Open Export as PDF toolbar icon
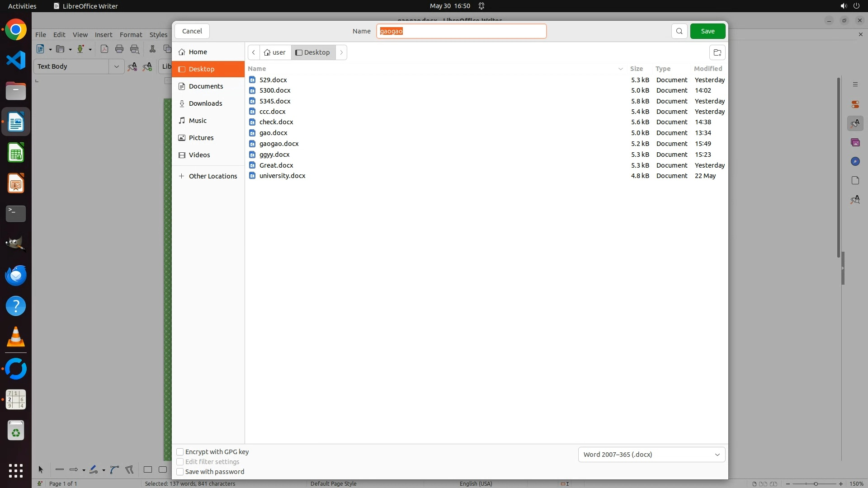Image resolution: width=868 pixels, height=488 pixels. tap(104, 49)
